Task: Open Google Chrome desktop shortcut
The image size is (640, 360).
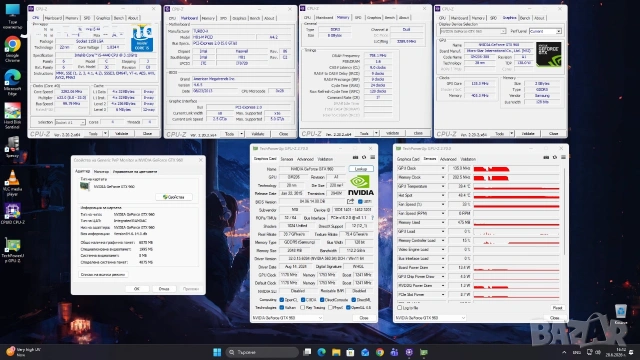Action: [x=13, y=49]
